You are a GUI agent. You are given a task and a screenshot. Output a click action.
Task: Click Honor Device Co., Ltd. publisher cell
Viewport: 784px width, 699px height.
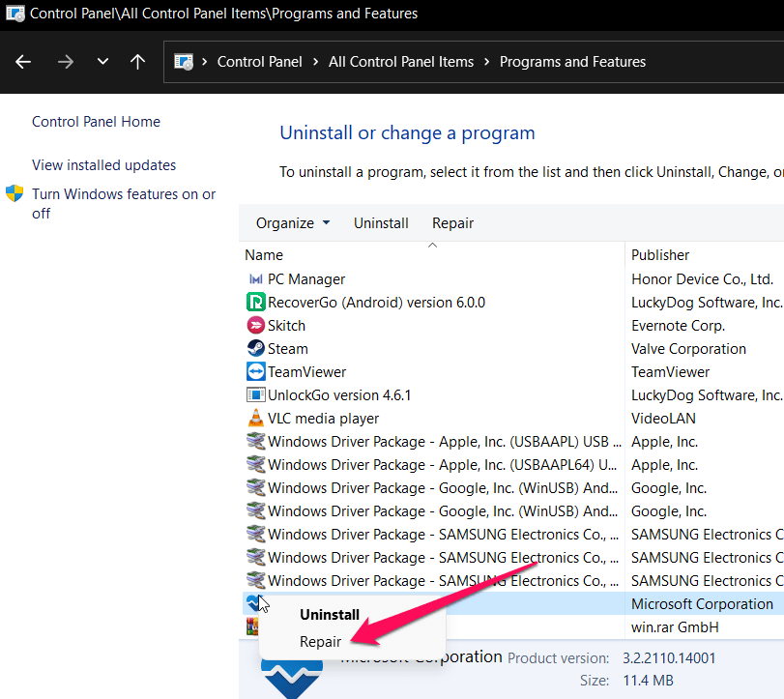tap(702, 279)
